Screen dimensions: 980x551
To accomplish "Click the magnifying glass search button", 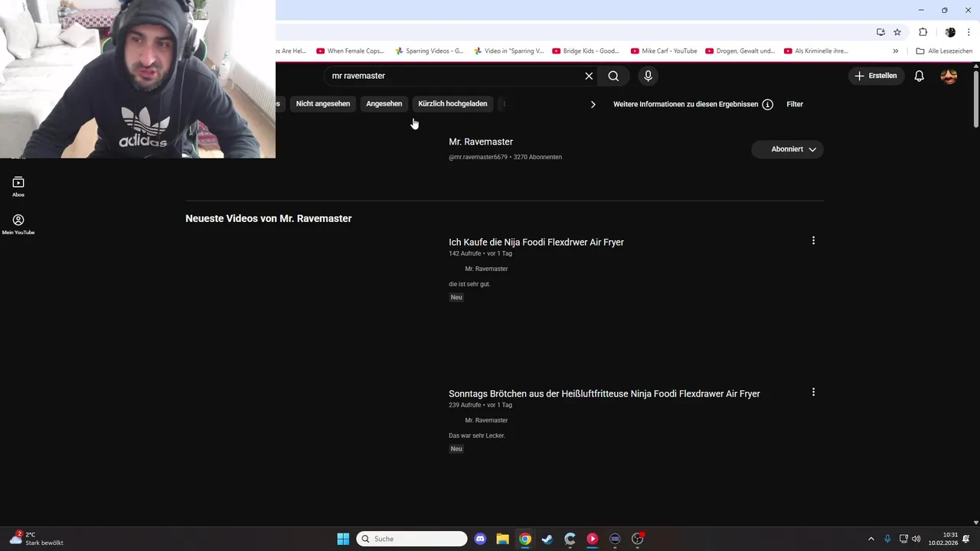I will click(x=613, y=76).
